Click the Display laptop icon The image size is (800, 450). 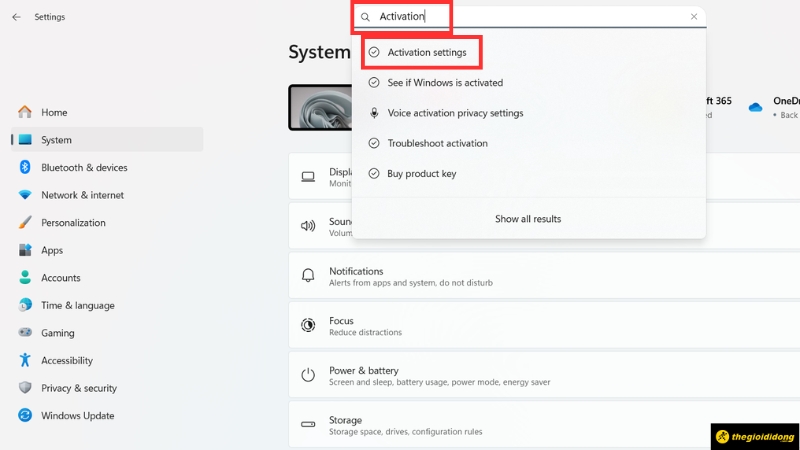308,177
